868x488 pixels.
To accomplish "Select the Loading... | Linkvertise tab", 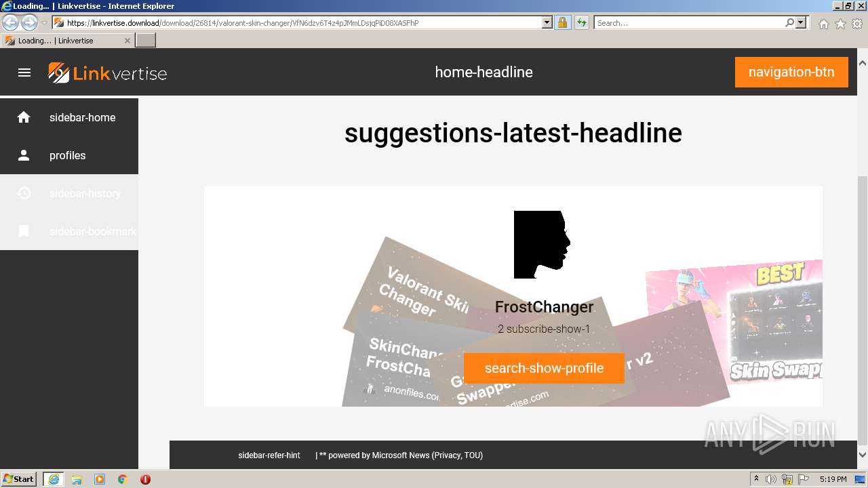I will (x=68, y=41).
